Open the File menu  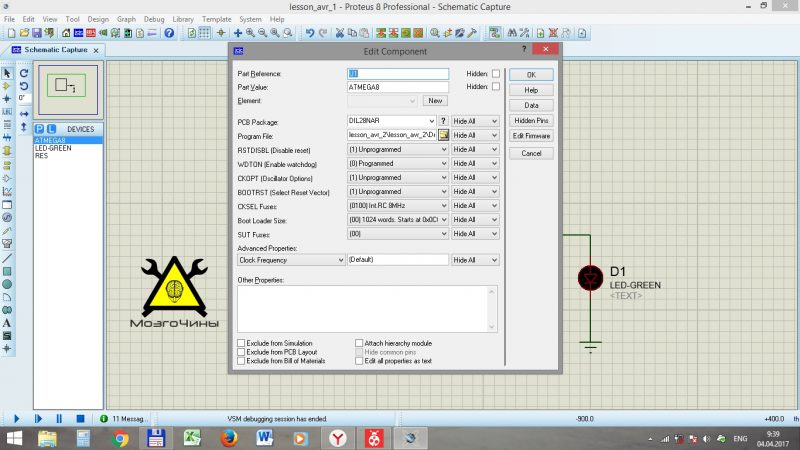click(x=9, y=19)
